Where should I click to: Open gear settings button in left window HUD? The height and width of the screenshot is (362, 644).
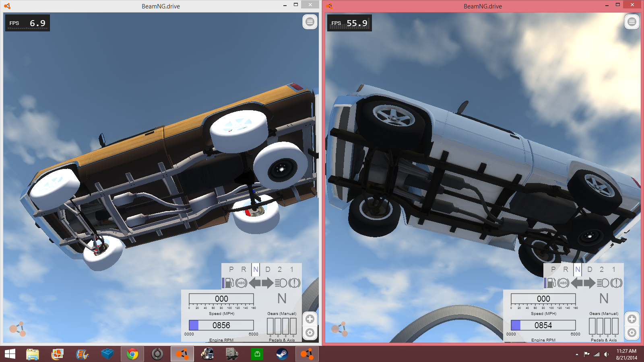(310, 333)
